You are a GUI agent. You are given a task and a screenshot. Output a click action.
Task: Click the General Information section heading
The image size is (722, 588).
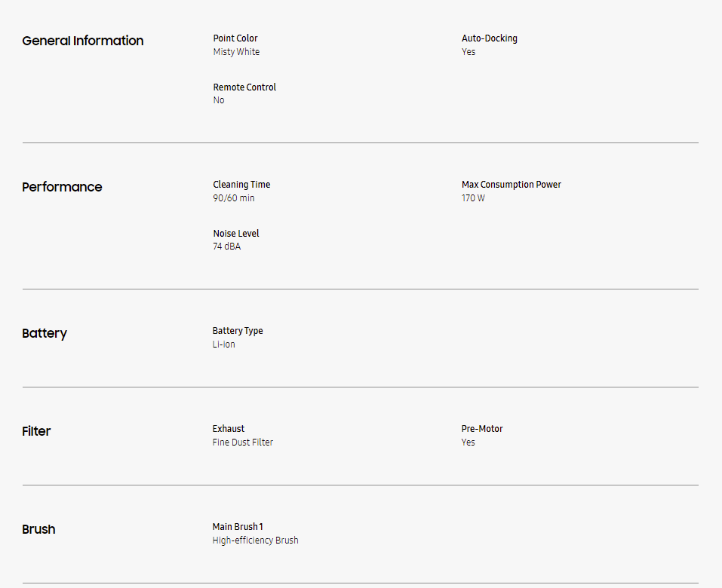point(83,41)
